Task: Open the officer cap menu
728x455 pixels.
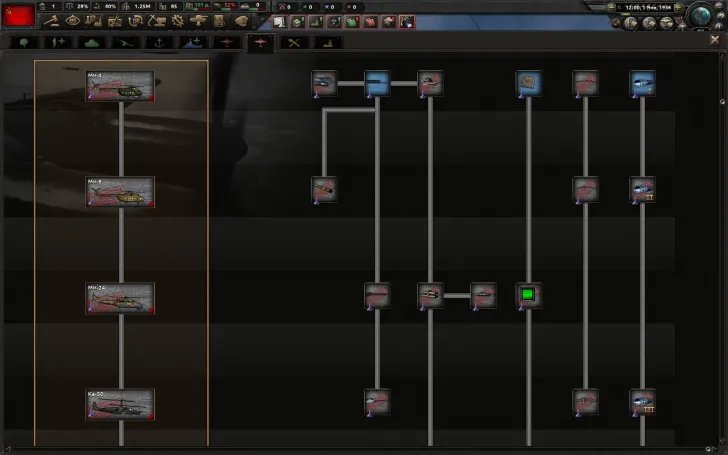Action: (x=241, y=21)
